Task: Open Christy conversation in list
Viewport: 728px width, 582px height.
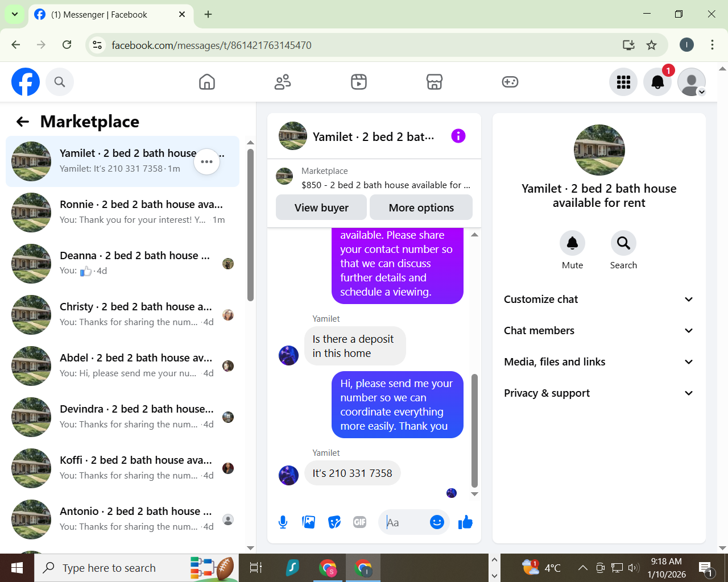Action: 122,315
